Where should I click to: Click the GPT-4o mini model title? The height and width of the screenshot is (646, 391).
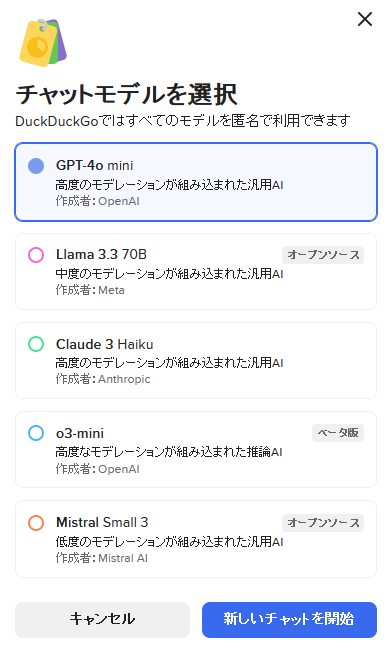(x=94, y=166)
